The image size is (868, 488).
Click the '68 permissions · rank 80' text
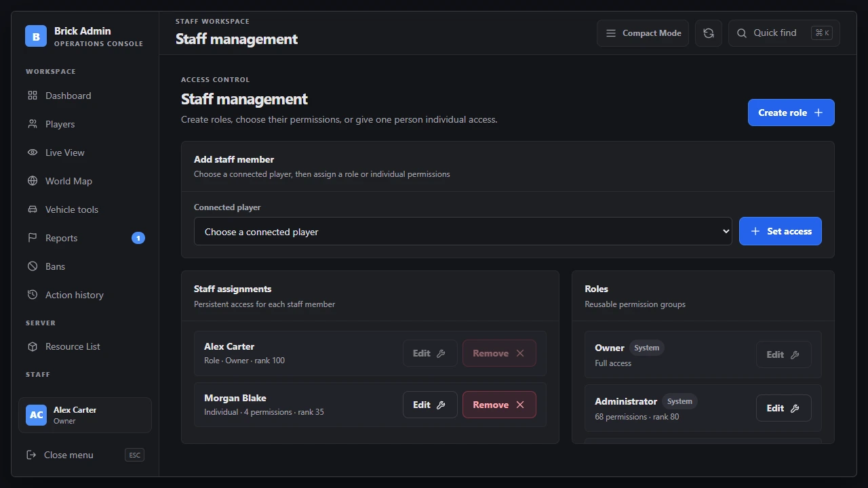[637, 417]
